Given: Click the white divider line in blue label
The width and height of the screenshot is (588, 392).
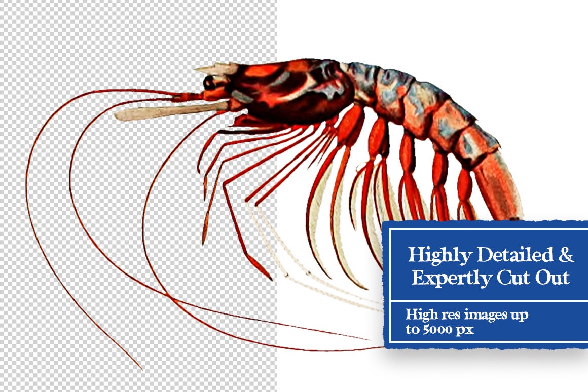Looking at the screenshot, I should coord(489,300).
